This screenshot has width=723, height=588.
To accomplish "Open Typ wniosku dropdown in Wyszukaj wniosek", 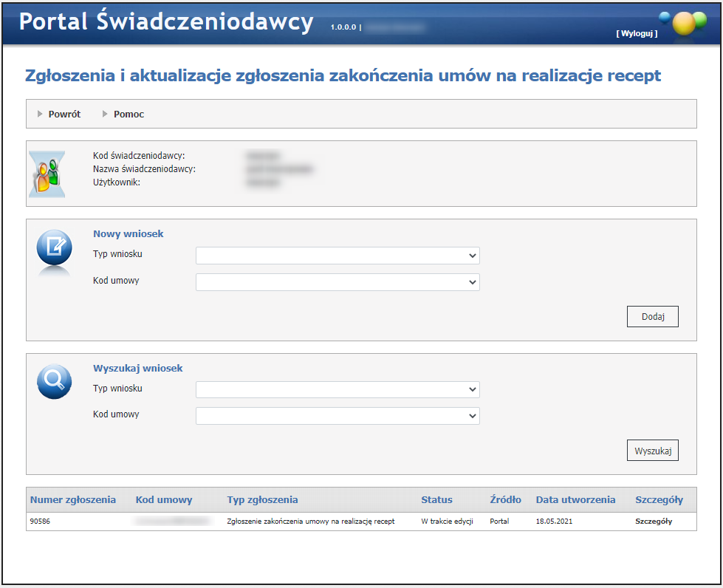I will pyautogui.click(x=337, y=389).
